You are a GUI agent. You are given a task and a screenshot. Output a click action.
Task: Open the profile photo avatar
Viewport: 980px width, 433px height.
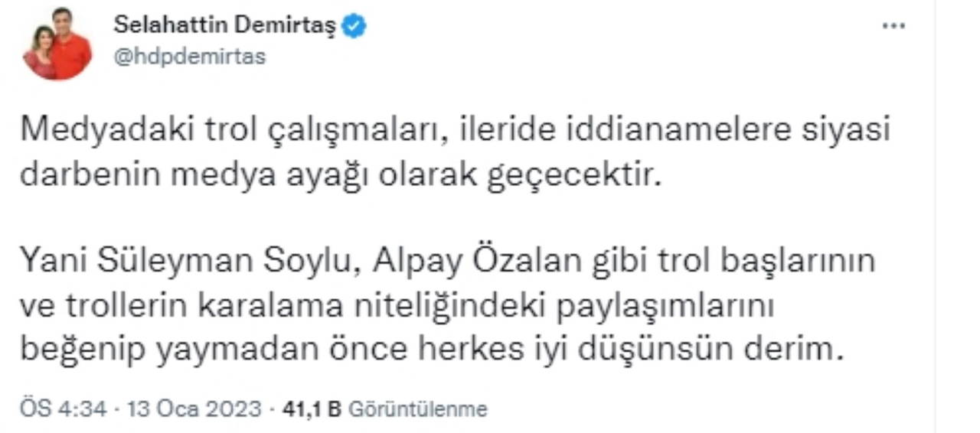(x=57, y=44)
